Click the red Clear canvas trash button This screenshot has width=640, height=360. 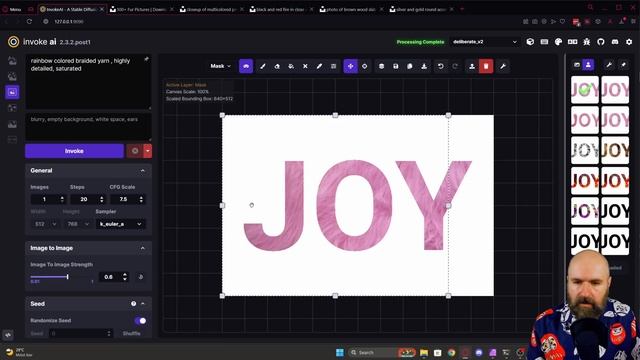(486, 66)
